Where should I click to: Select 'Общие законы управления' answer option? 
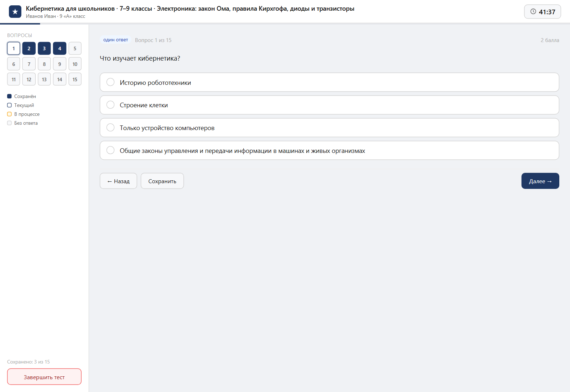coord(329,150)
